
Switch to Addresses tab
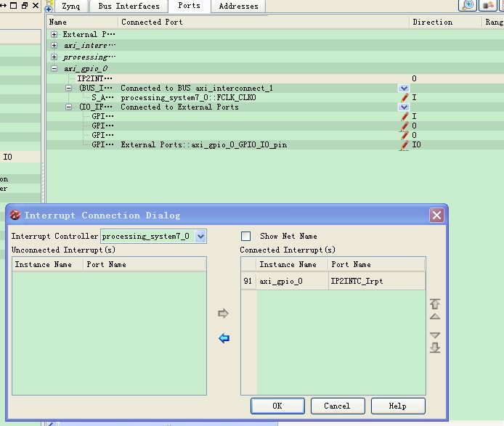click(238, 7)
